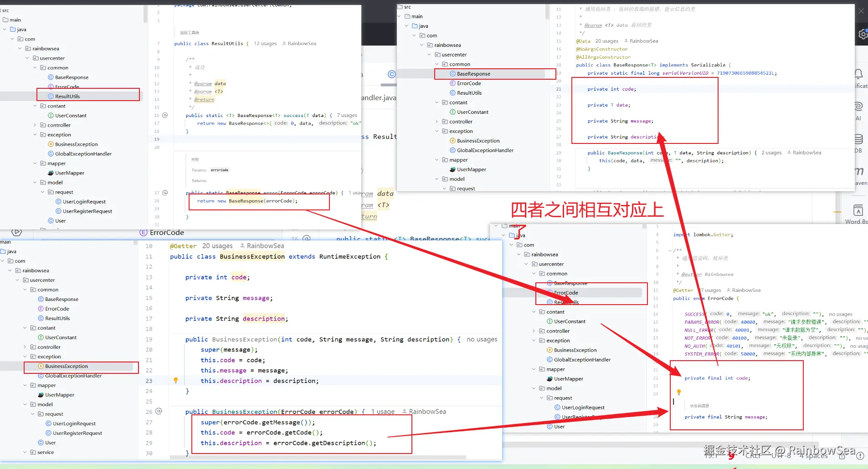The image size is (868, 469).
Task: Show 2 usages of BaseResponse constructor
Action: (771, 153)
